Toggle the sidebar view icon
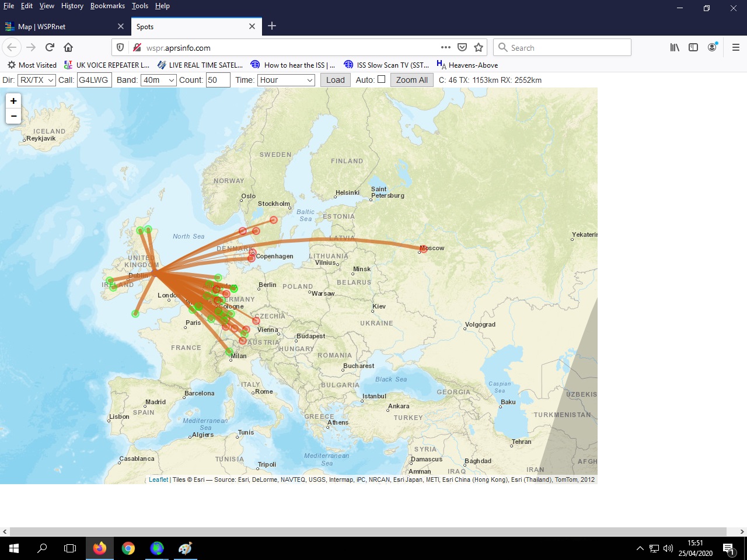Viewport: 747px width, 560px height. (x=693, y=47)
